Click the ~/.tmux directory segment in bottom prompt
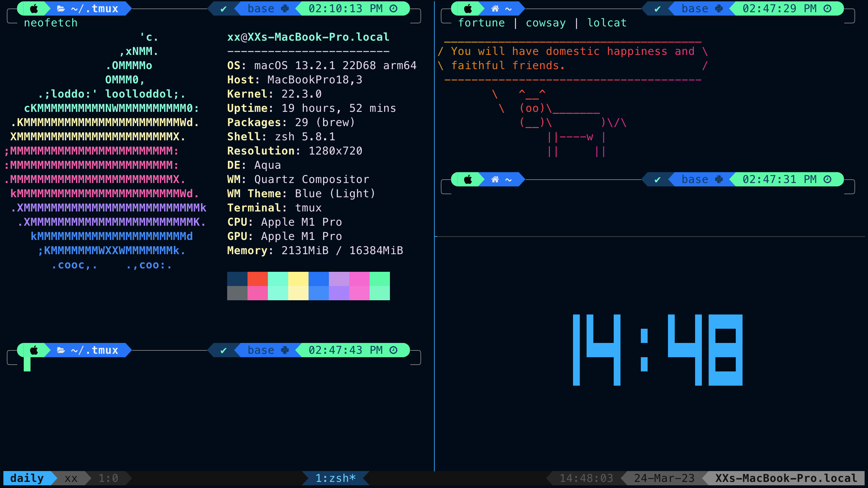868x488 pixels. (x=95, y=350)
